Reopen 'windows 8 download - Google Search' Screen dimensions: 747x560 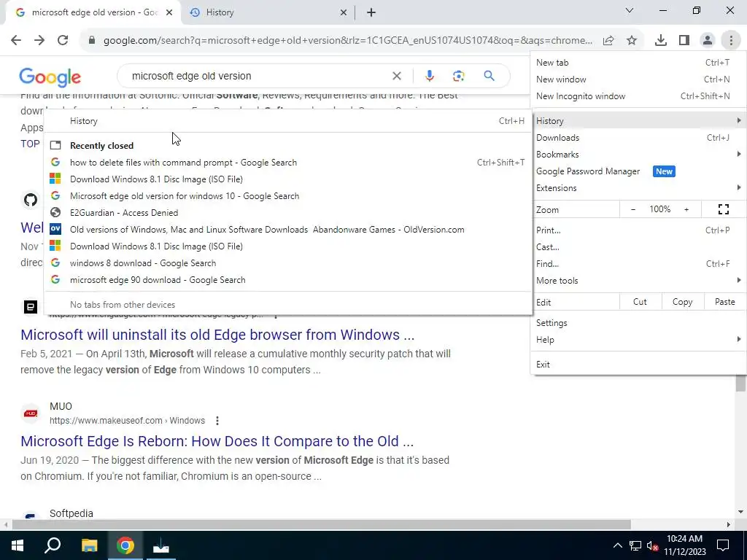coord(287,262)
